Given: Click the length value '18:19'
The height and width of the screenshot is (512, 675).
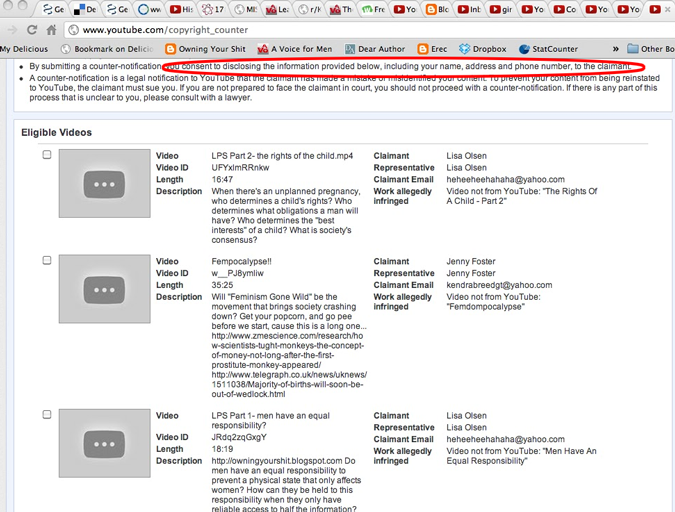Looking at the screenshot, I should click(222, 449).
